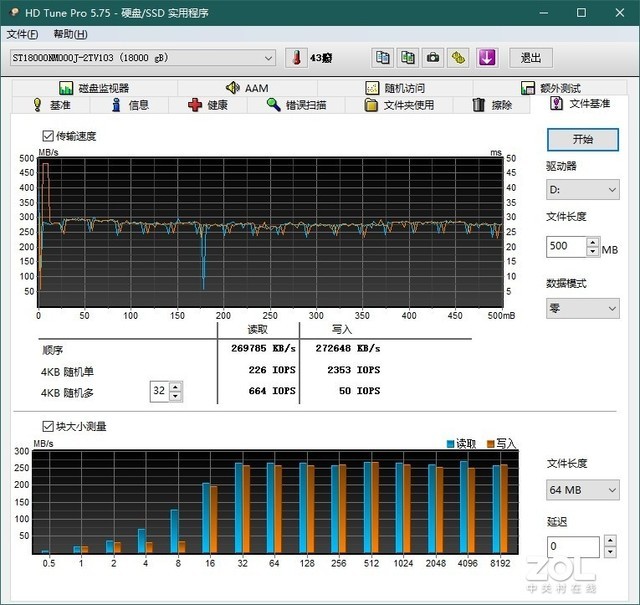The height and width of the screenshot is (605, 640).
Task: Click the copy screenshot to clipboard icon
Action: [408, 58]
